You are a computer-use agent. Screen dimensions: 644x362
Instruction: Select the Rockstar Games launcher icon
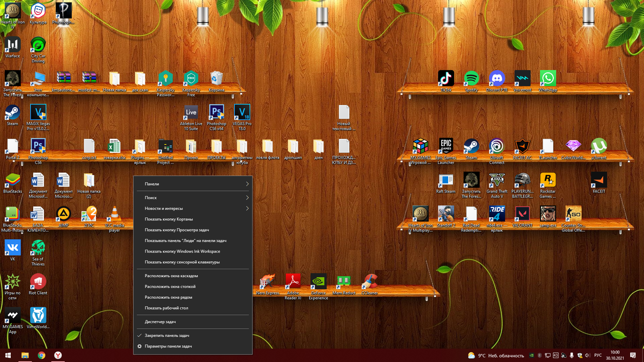pyautogui.click(x=548, y=186)
